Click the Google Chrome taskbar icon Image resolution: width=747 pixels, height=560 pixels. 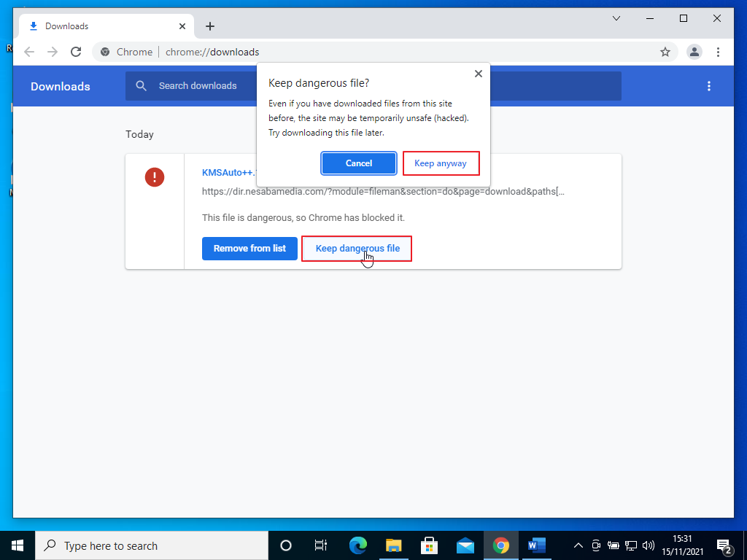[x=500, y=545]
